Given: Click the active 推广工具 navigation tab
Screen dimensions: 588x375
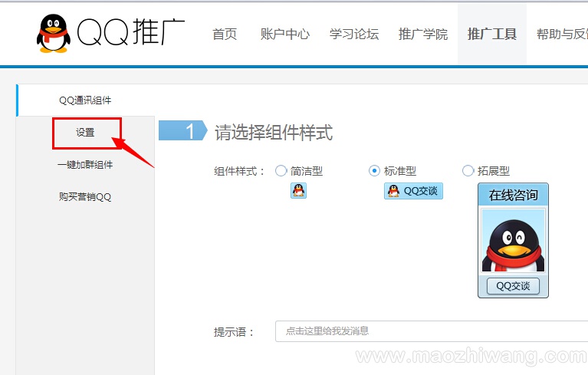Looking at the screenshot, I should (491, 34).
